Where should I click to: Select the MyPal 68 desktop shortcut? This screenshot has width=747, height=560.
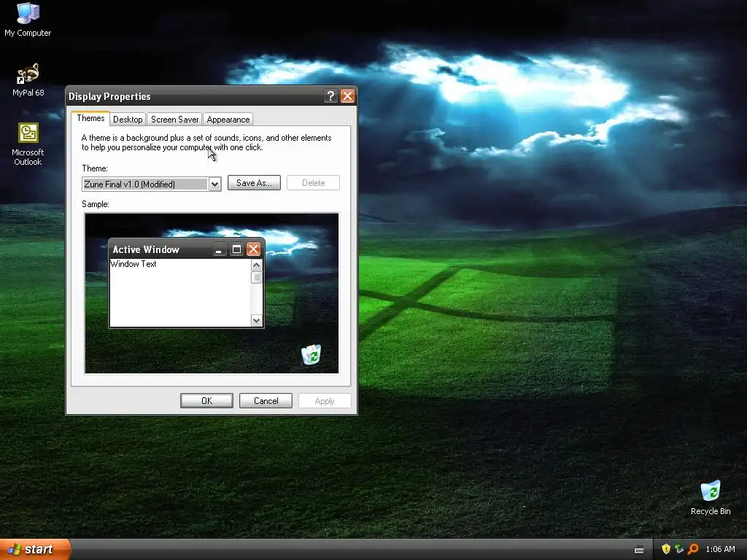point(28,80)
